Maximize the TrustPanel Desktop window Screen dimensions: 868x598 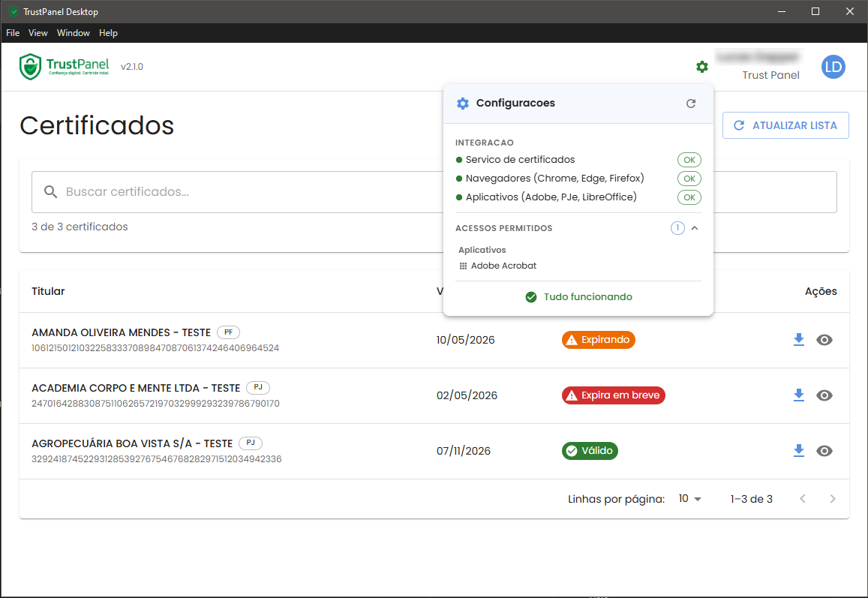click(815, 11)
